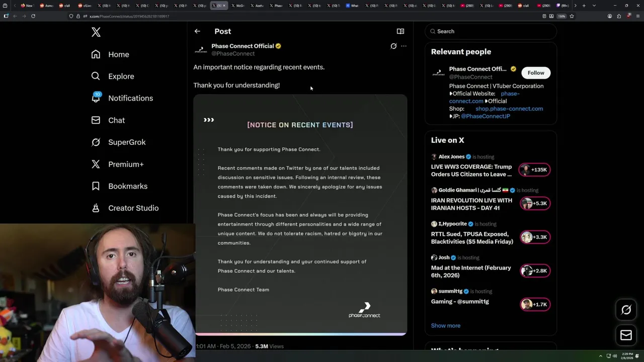Switch to the McGr browser tab

pyautogui.click(x=238, y=6)
